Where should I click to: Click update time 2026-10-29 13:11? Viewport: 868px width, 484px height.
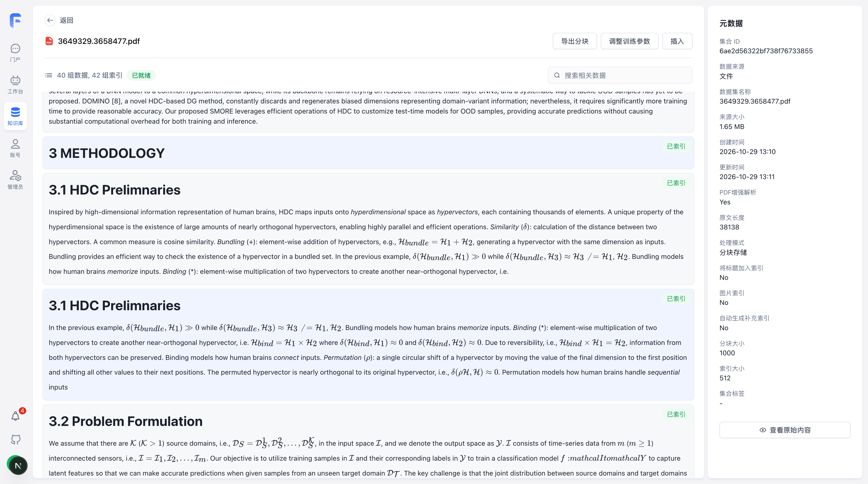pyautogui.click(x=747, y=177)
